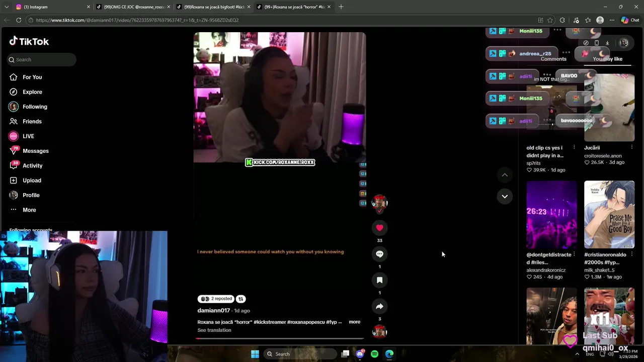Click the address bar URL
644x362 pixels.
(x=137, y=20)
